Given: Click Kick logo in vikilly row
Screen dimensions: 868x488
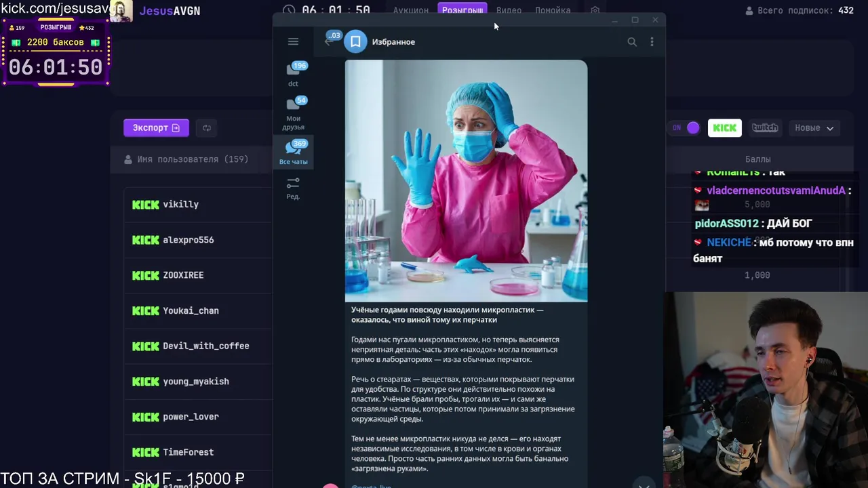Looking at the screenshot, I should (x=146, y=204).
